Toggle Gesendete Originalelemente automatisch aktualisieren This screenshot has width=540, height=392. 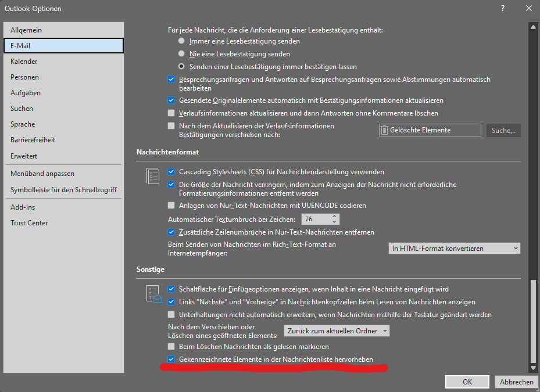coord(171,100)
